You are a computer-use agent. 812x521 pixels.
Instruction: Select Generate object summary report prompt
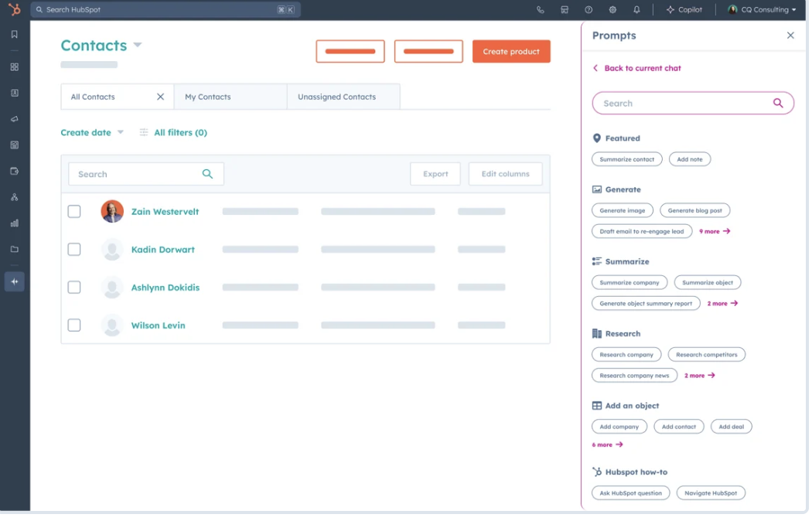point(647,304)
